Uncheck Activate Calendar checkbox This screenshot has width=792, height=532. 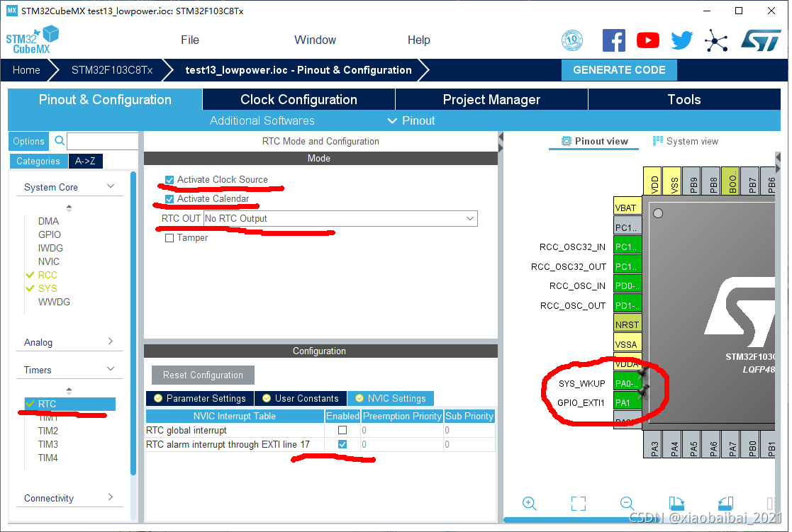pos(169,199)
